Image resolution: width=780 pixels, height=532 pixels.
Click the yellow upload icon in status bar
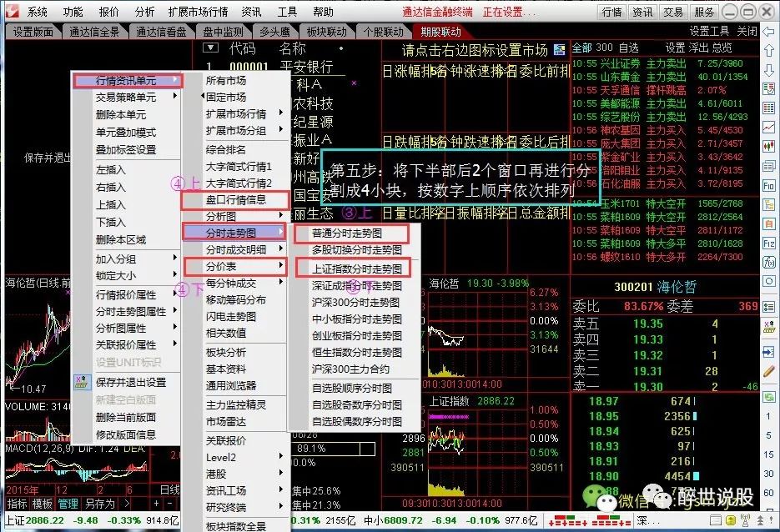730,520
